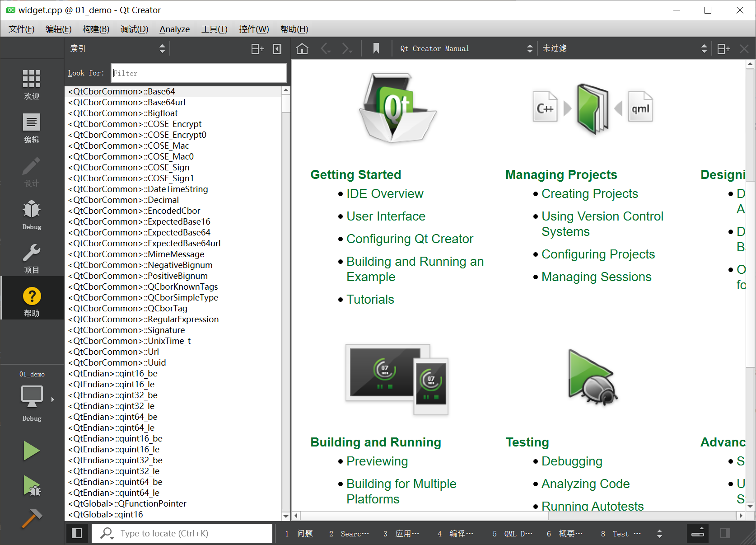The width and height of the screenshot is (756, 545).
Task: Open the 帮助(H) menu
Action: (x=294, y=29)
